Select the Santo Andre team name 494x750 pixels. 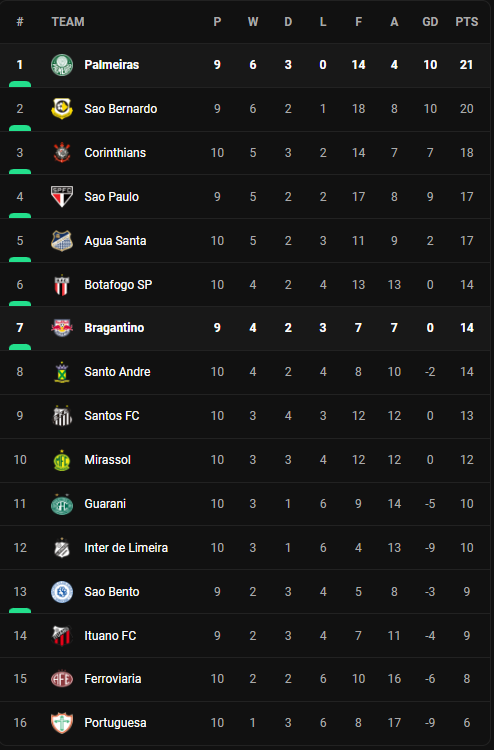117,372
